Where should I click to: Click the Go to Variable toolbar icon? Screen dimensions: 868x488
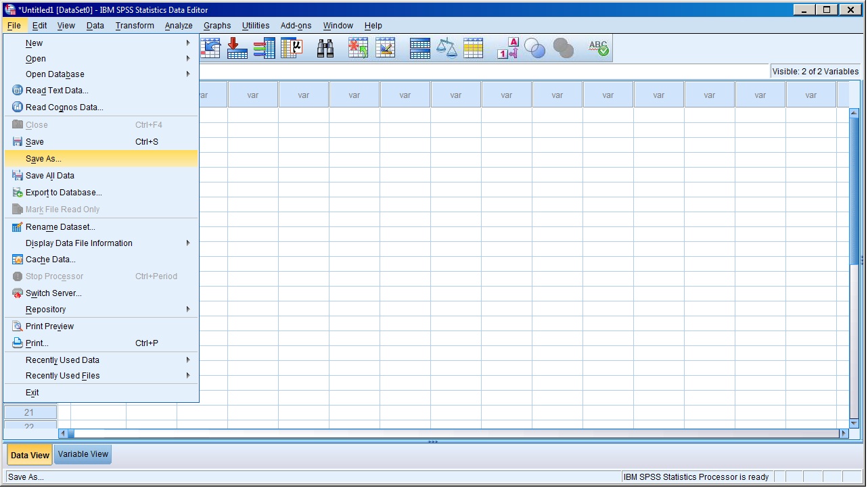(x=264, y=48)
